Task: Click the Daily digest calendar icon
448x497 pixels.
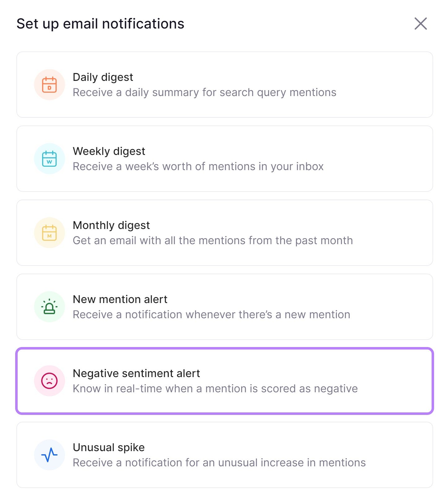Action: pyautogui.click(x=50, y=84)
